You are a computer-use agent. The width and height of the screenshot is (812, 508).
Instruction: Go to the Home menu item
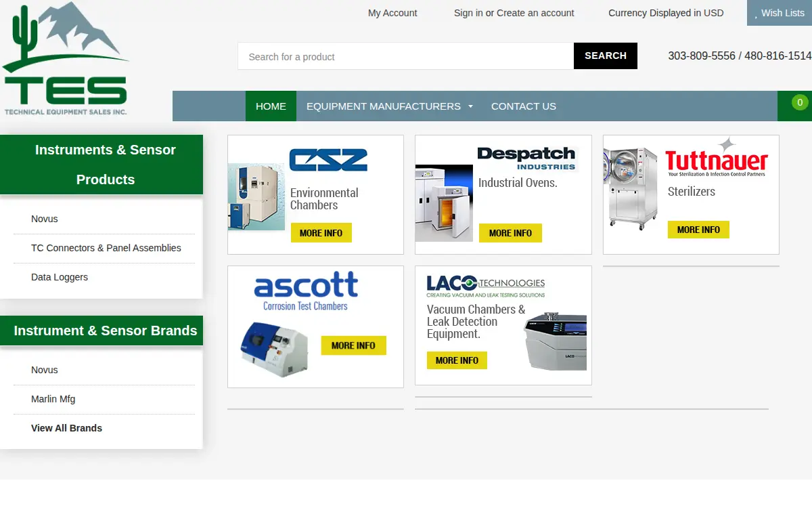pos(271,106)
